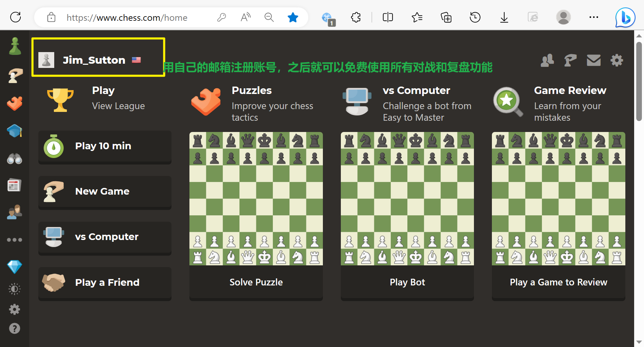The image size is (644, 347).
Task: Open split screen toggle in browser toolbar
Action: (387, 17)
